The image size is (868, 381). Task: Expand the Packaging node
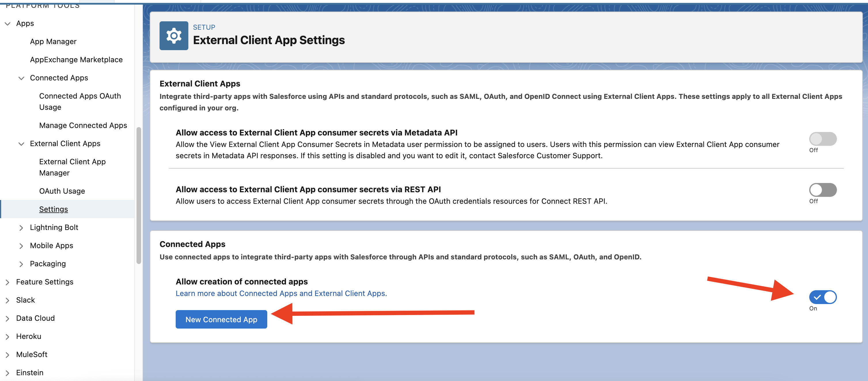[x=21, y=264]
